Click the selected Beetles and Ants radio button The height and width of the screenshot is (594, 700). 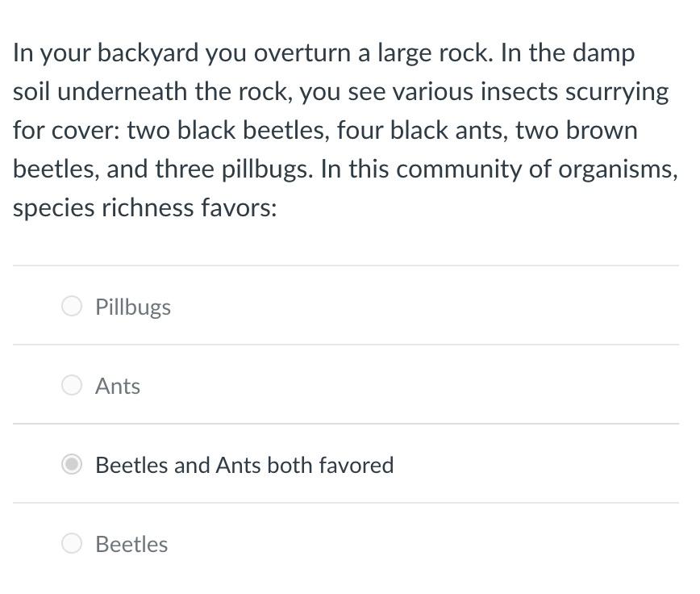72,464
